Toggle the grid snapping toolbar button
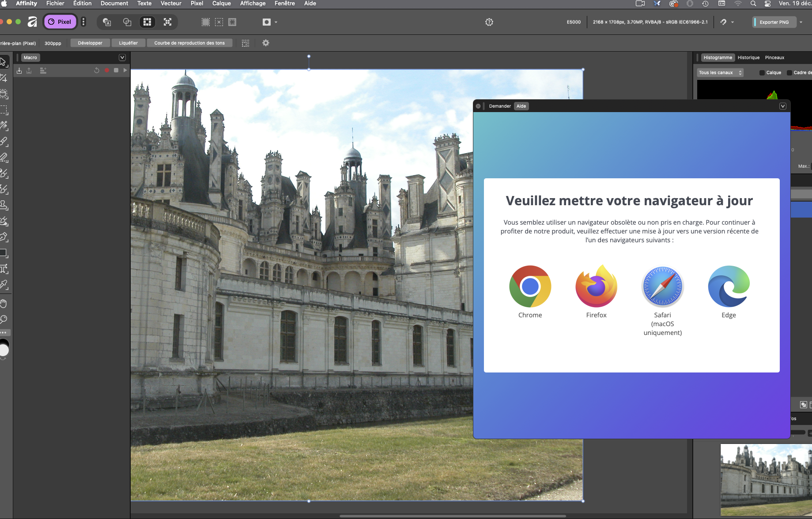The image size is (812, 519). click(x=147, y=22)
